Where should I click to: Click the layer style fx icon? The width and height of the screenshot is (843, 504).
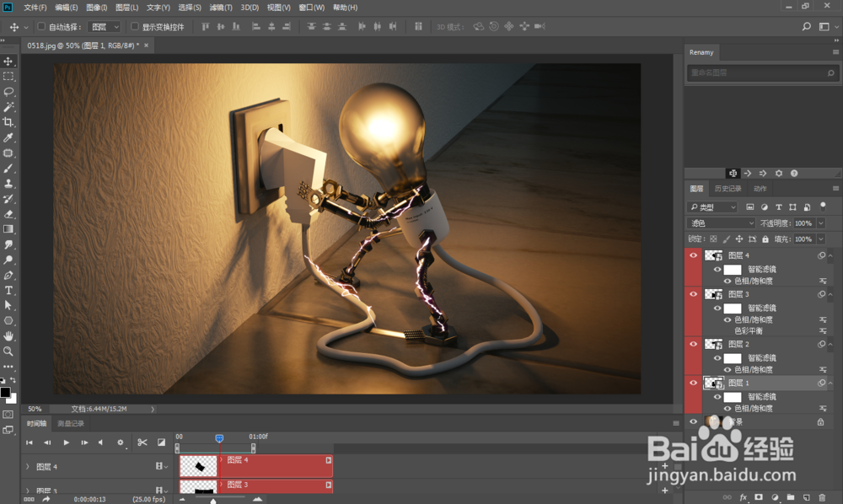743,497
